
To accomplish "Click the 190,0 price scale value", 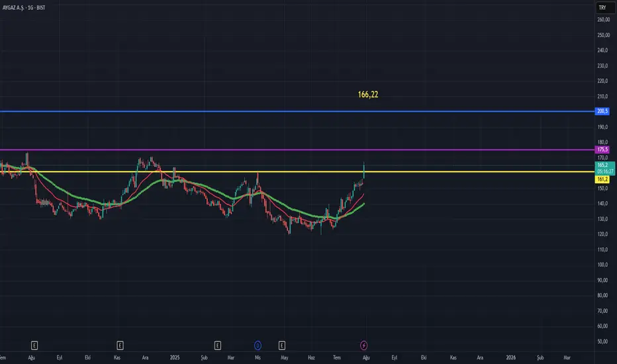I will (602, 127).
